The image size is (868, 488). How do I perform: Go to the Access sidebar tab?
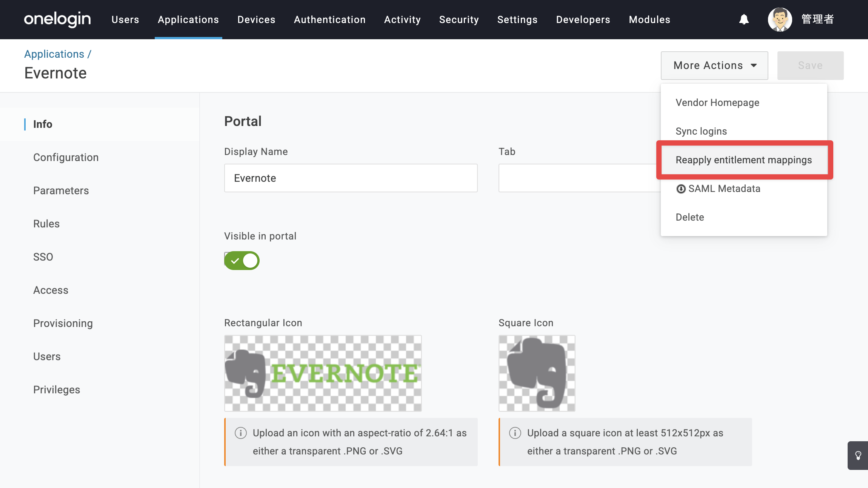coord(100,290)
